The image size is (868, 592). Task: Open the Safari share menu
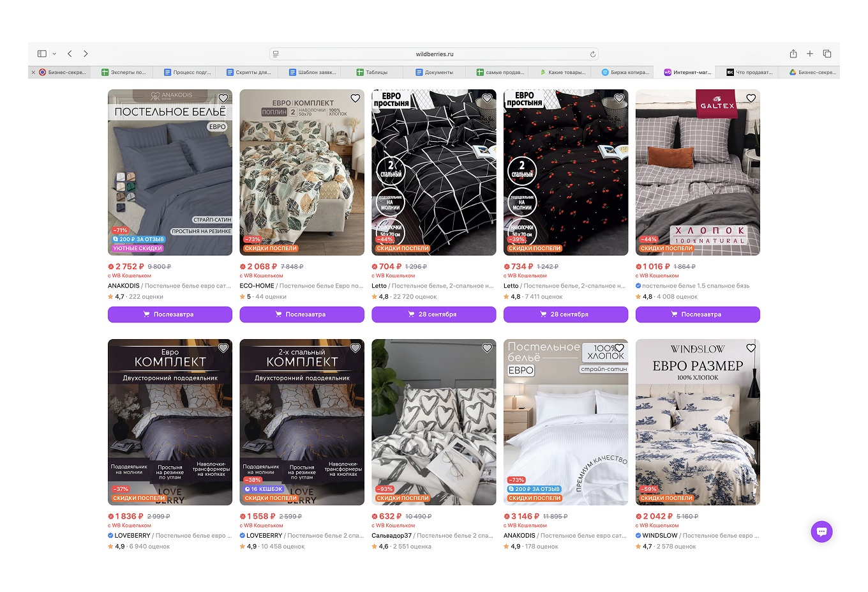tap(793, 54)
